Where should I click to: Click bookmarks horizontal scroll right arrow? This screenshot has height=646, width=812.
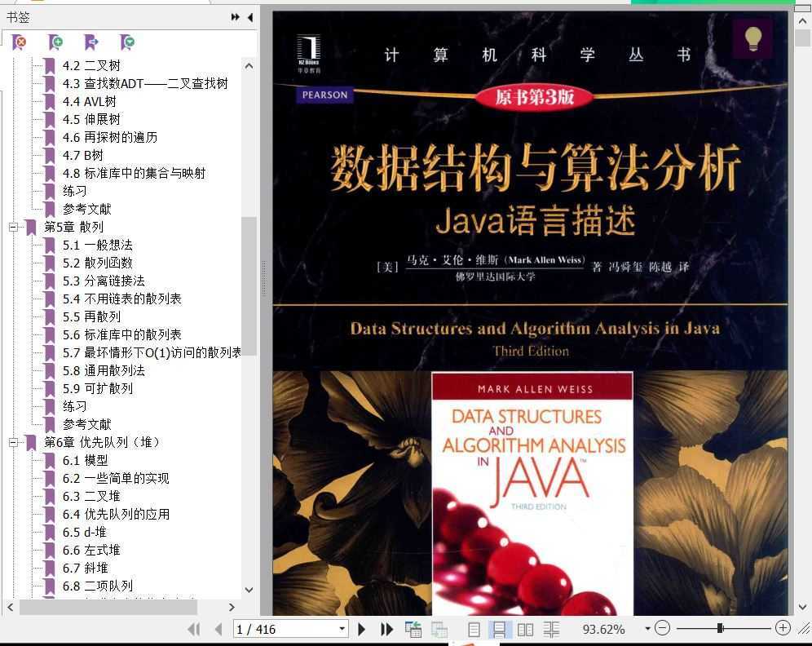tap(232, 607)
